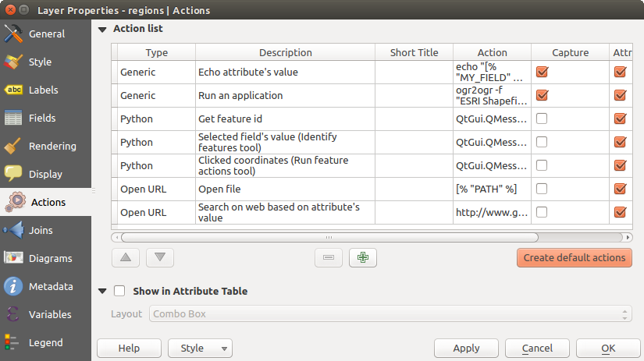Open the General settings icon in sidebar

(13, 34)
